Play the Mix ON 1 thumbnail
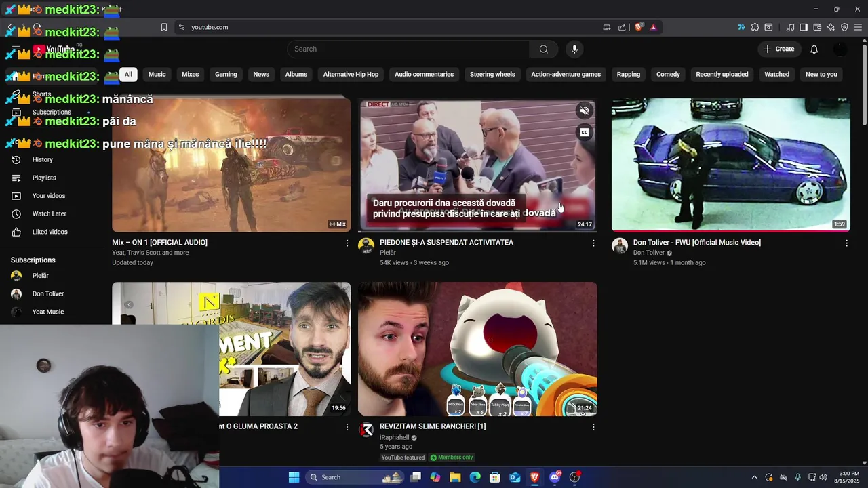Image resolution: width=868 pixels, height=488 pixels. [x=231, y=165]
